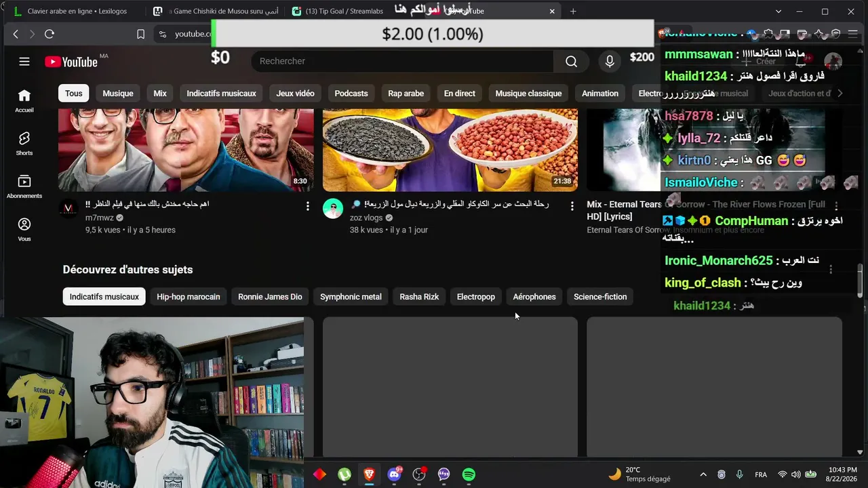This screenshot has width=868, height=488.
Task: Open uTorrent from the taskbar
Action: click(x=344, y=474)
